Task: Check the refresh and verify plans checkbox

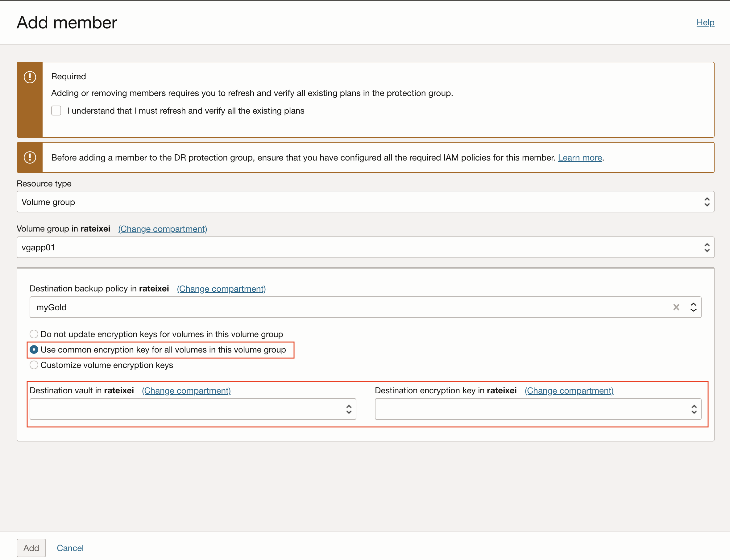Action: pos(56,111)
